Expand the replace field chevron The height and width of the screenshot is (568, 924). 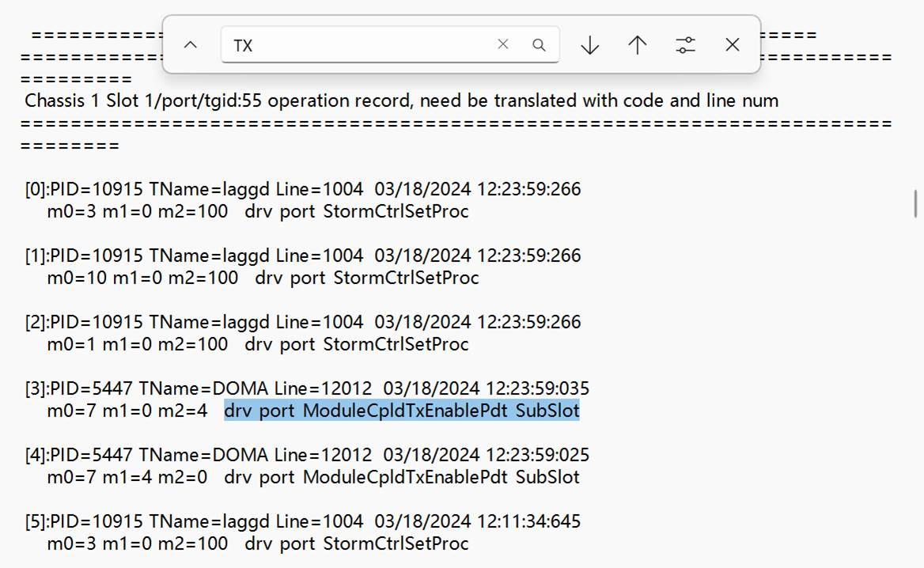[x=190, y=45]
